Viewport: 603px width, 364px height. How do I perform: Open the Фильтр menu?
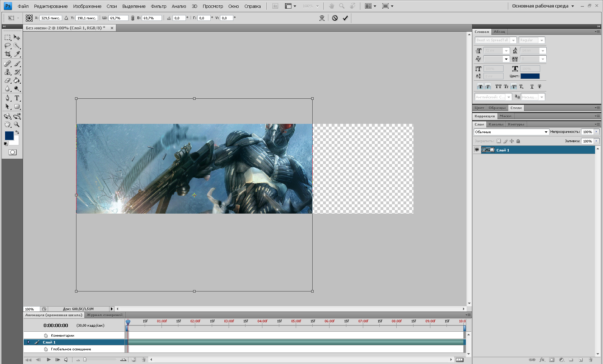click(158, 6)
